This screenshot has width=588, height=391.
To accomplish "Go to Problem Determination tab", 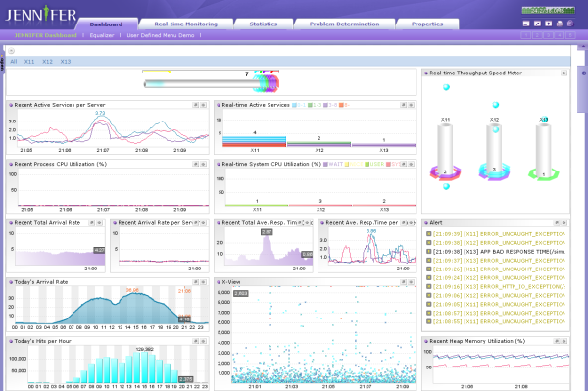I will 344,24.
